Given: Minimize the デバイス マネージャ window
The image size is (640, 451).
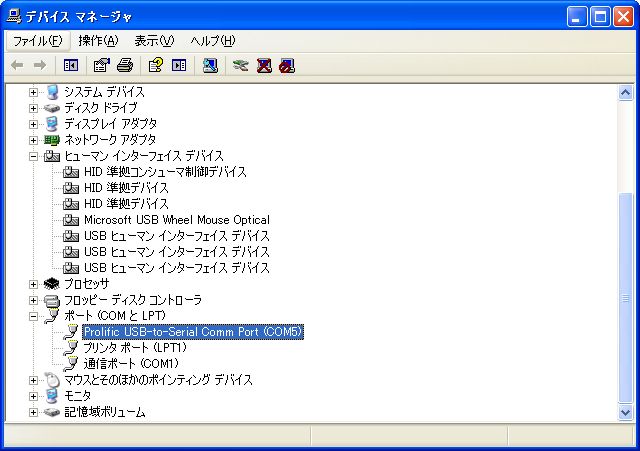Looking at the screenshot, I should [x=577, y=17].
